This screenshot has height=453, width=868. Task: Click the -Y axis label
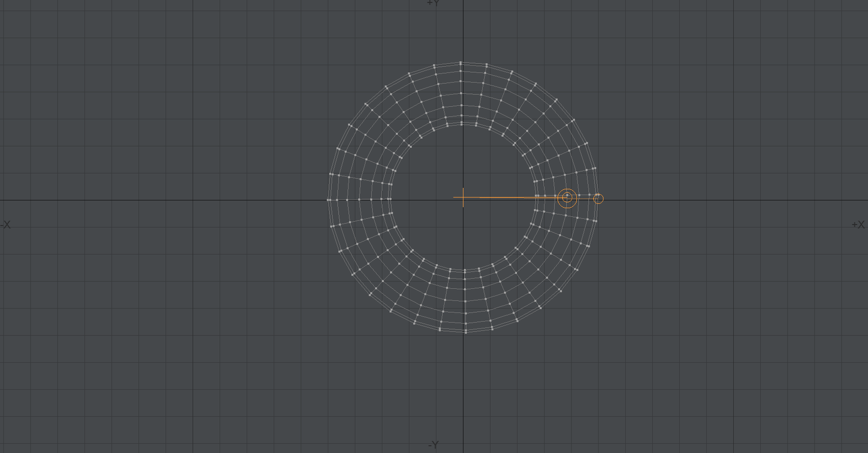coord(434,444)
